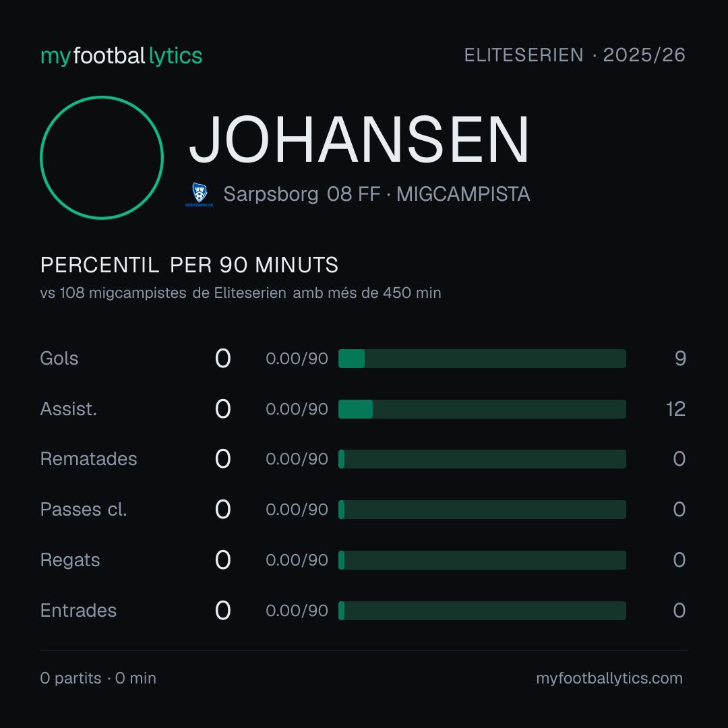Click the 0 partits · 0 min footer text
728x728 pixels.
[x=98, y=678]
